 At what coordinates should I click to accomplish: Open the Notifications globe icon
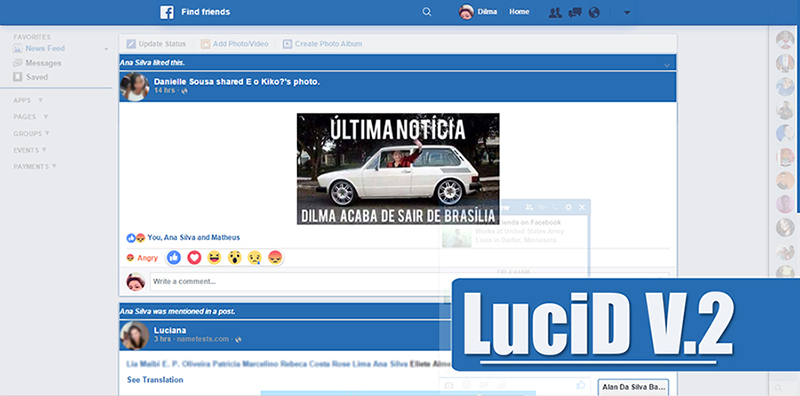tap(594, 13)
